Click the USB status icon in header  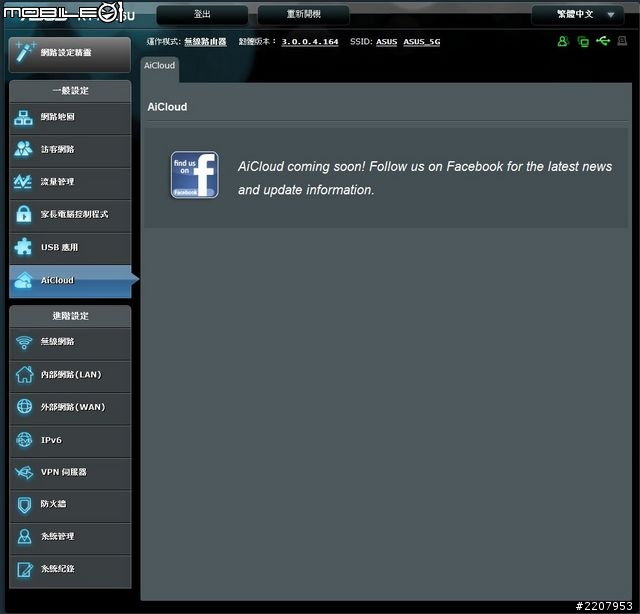[603, 41]
